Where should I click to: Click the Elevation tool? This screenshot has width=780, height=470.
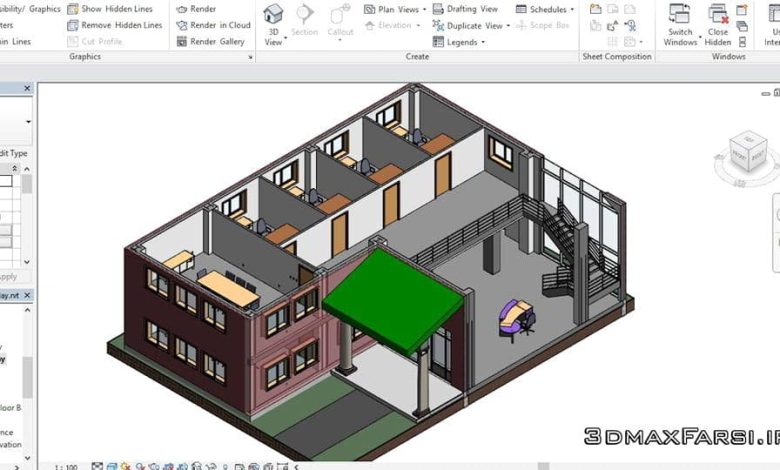coord(388,25)
